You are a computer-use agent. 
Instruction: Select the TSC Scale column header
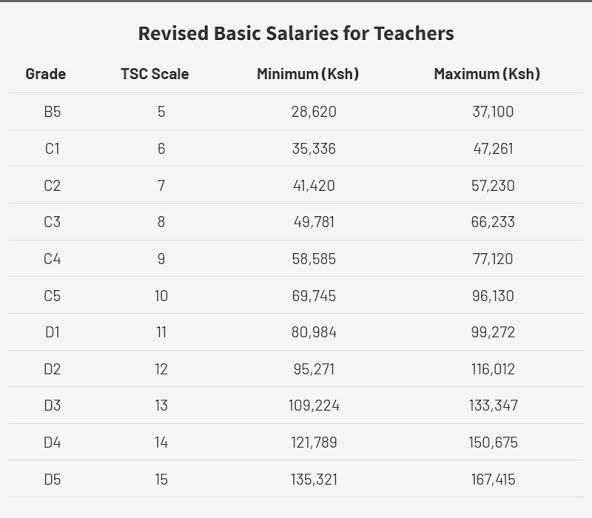(155, 74)
